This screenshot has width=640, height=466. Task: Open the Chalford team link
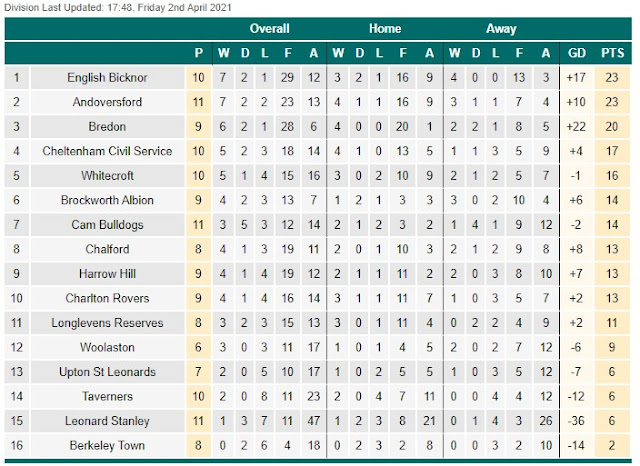click(x=107, y=249)
